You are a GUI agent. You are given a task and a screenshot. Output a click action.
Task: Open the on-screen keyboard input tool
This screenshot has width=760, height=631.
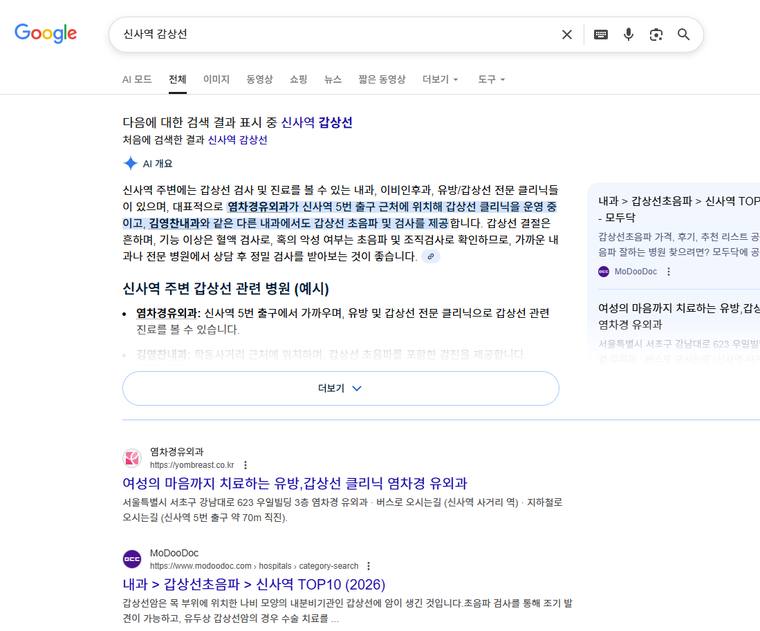click(x=601, y=34)
